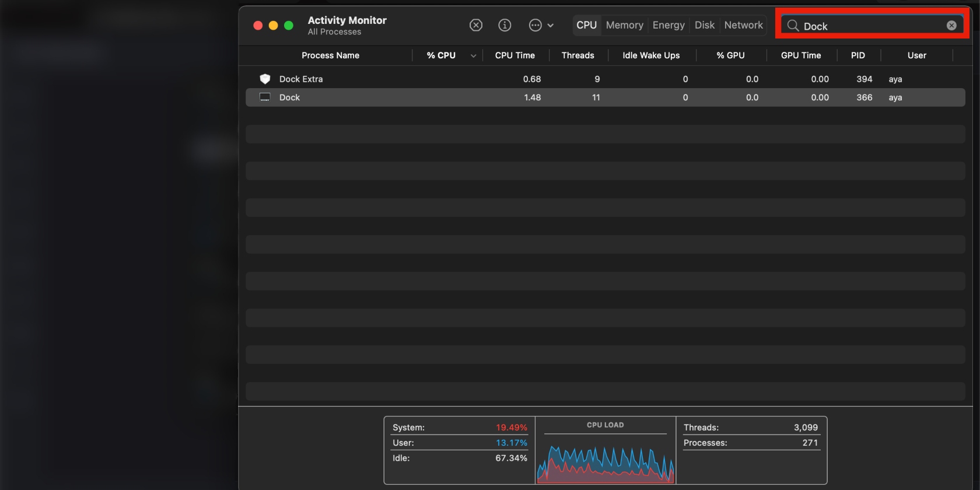
Task: Switch to the CPU tab
Action: [586, 25]
